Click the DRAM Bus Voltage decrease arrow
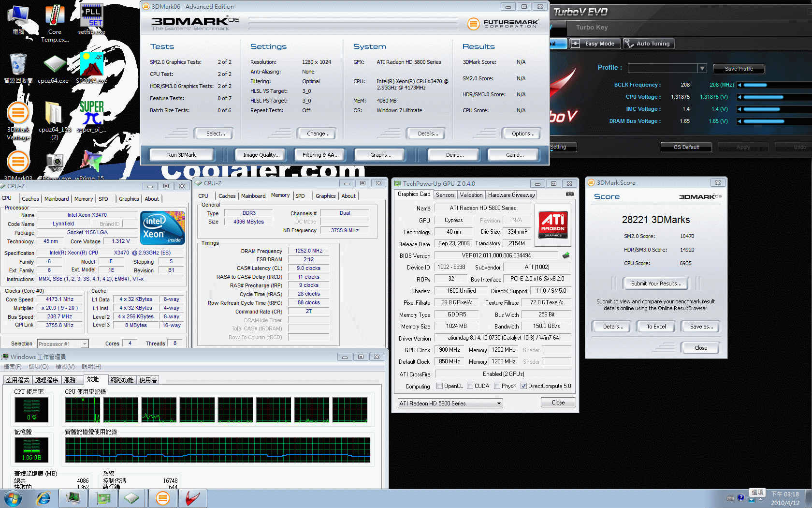Image resolution: width=812 pixels, height=508 pixels. pos(739,121)
